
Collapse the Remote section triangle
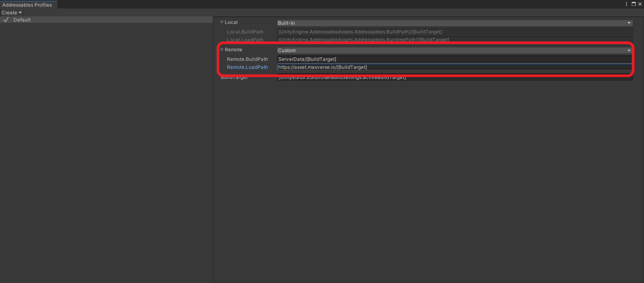coord(222,50)
